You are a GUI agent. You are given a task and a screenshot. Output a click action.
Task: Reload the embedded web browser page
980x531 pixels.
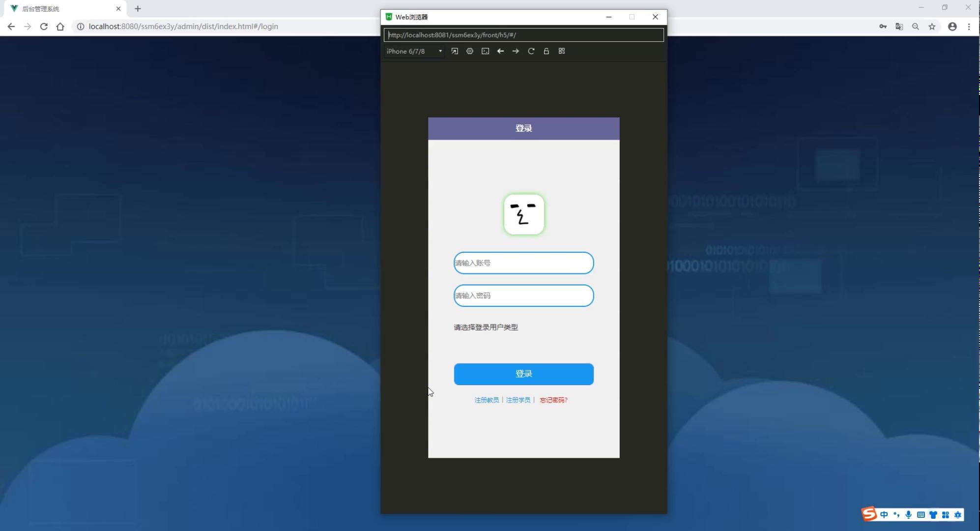[x=531, y=51]
